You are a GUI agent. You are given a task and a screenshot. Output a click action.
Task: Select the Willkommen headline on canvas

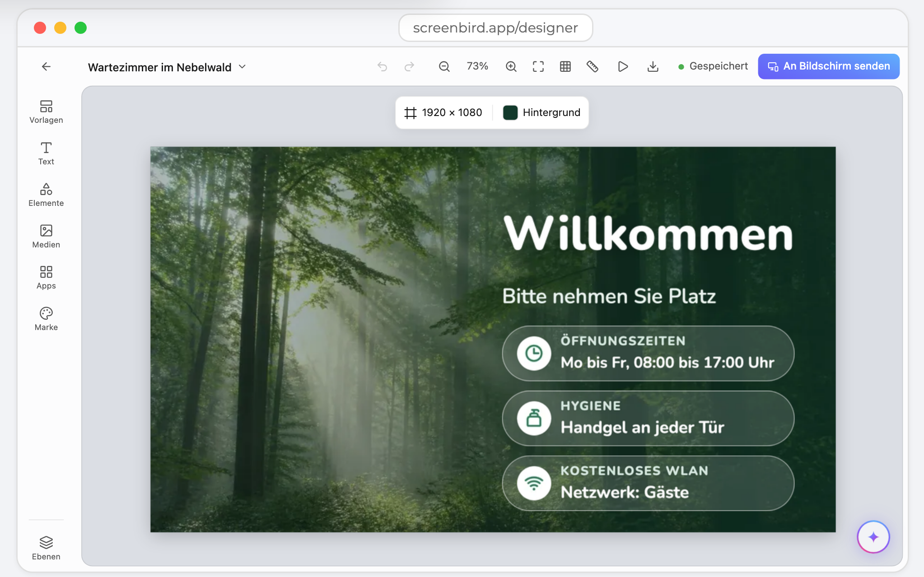(649, 233)
